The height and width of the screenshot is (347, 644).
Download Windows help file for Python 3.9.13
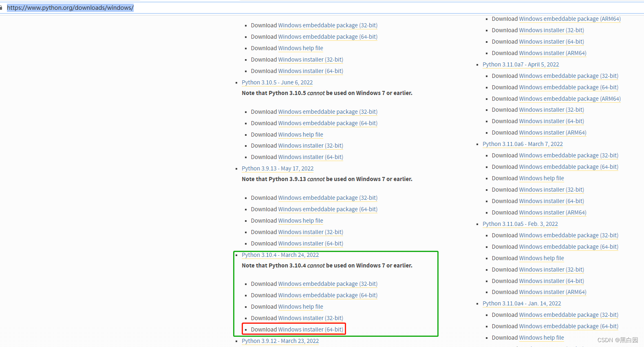pyautogui.click(x=301, y=221)
